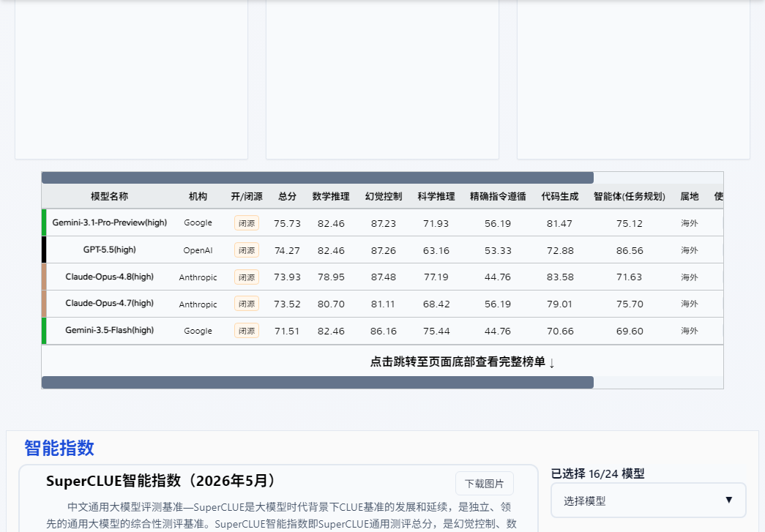Sort by 总分 column header
Screen dimensions: 765x532
coord(288,197)
